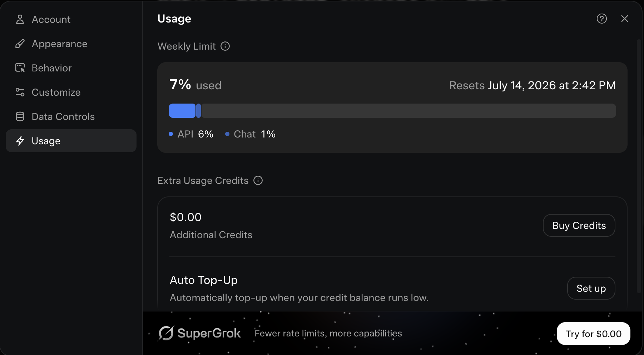Click the Extra Usage Credits info icon
This screenshot has height=355, width=644.
click(258, 180)
